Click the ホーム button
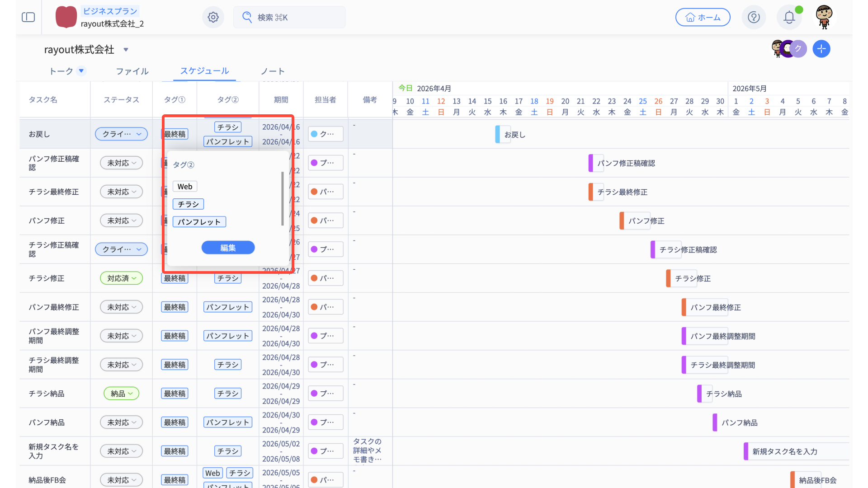 click(x=703, y=17)
